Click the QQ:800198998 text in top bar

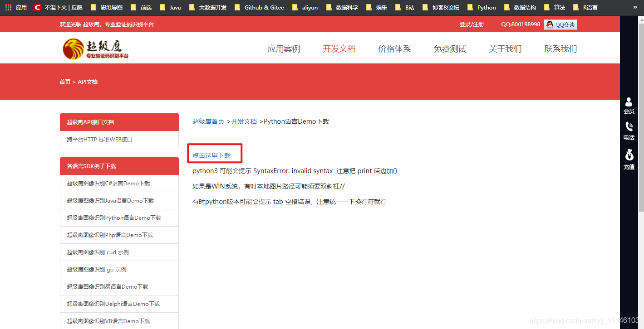click(x=521, y=24)
